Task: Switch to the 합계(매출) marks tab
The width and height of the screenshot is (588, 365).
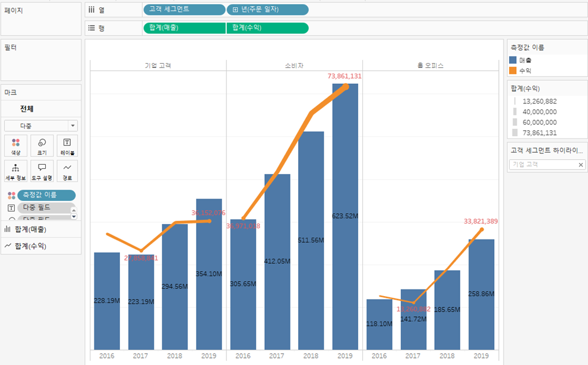Action: 41,229
